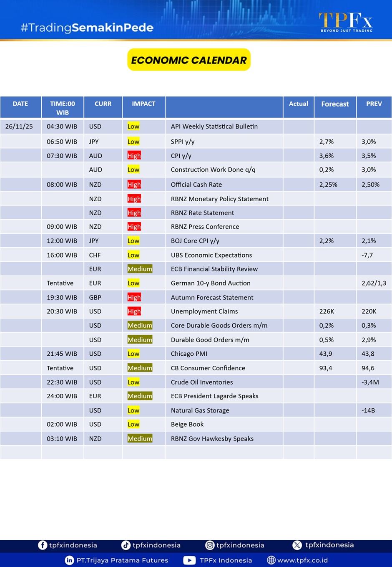Screen dimensions: 392x567
Task: Click the 26/11/25 date cell
Action: [19, 127]
